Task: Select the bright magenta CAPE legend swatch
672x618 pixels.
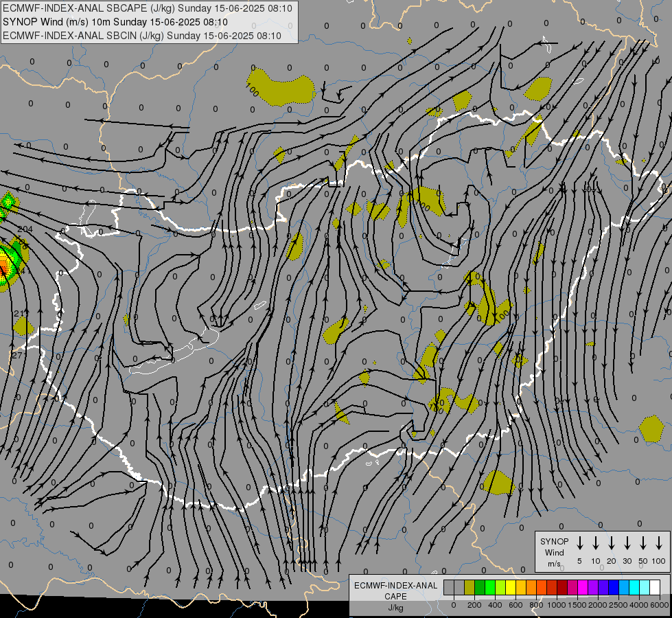Action: coord(583,587)
